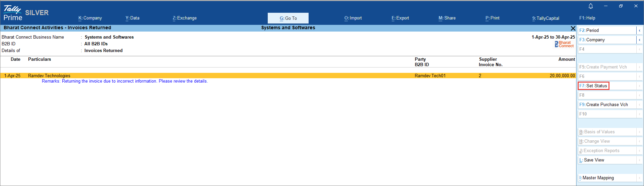This screenshot has width=644, height=186.
Task: Open the K: Company menu
Action: (x=90, y=18)
